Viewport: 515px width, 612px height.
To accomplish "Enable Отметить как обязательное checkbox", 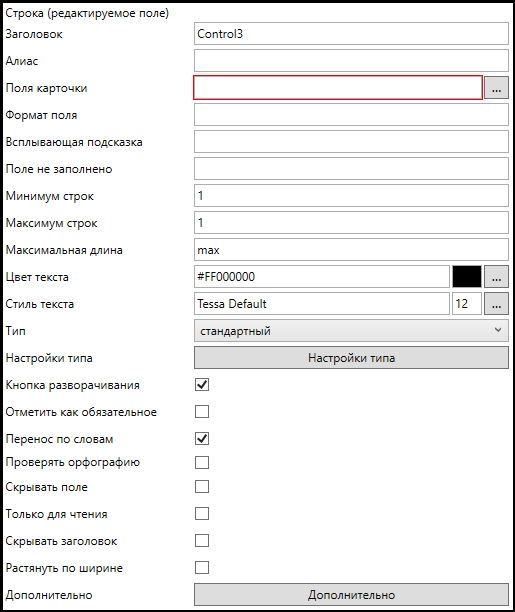I will 202,411.
